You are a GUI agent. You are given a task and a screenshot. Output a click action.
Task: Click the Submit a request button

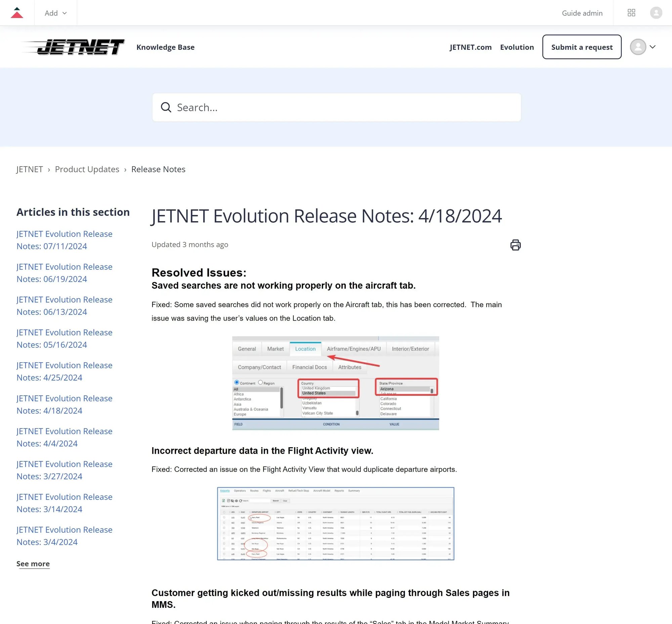[x=582, y=47]
